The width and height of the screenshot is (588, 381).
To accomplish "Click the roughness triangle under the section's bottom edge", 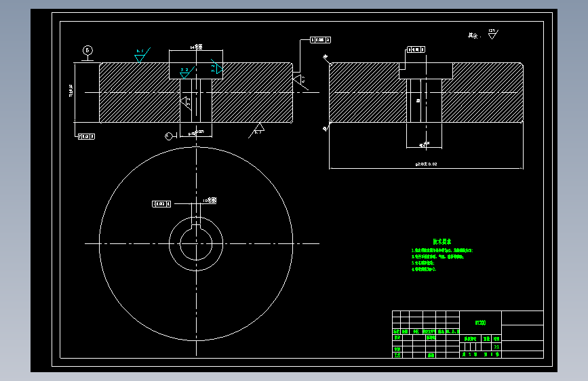I will pos(257,129).
